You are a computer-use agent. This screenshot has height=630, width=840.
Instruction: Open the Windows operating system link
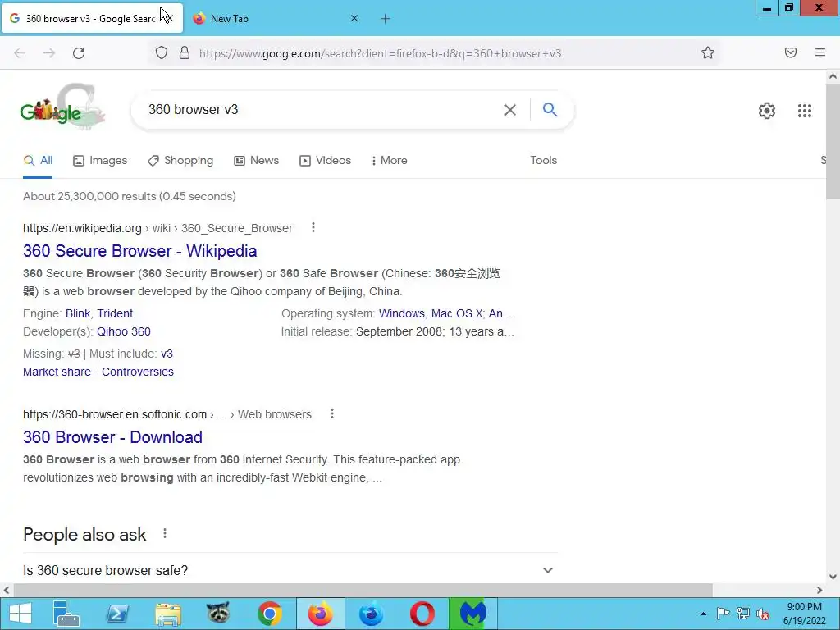tap(402, 313)
